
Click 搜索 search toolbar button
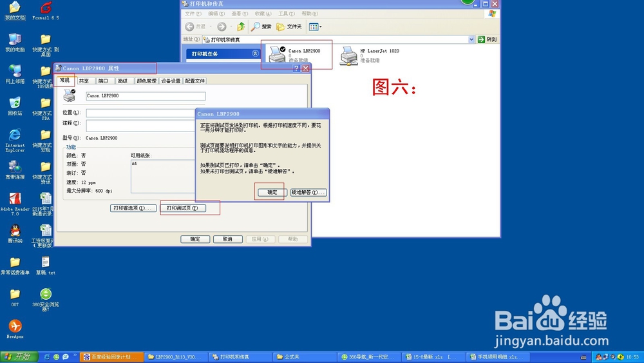(x=261, y=26)
